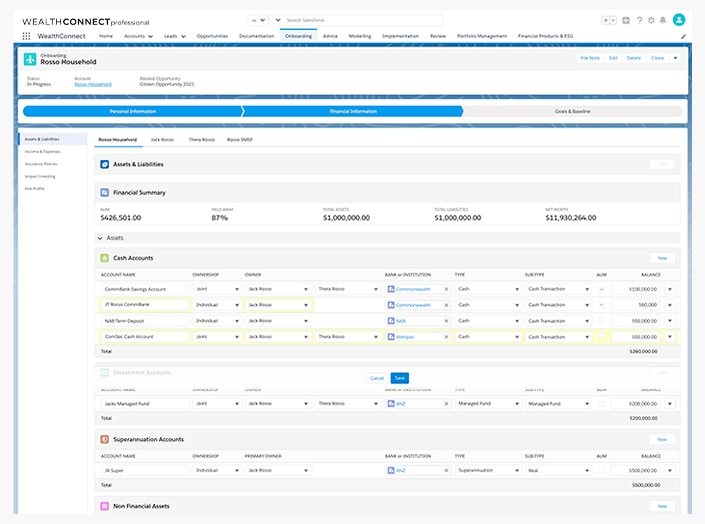
Task: Open Primary Owner dropdown for JR Super
Action: coord(278,470)
